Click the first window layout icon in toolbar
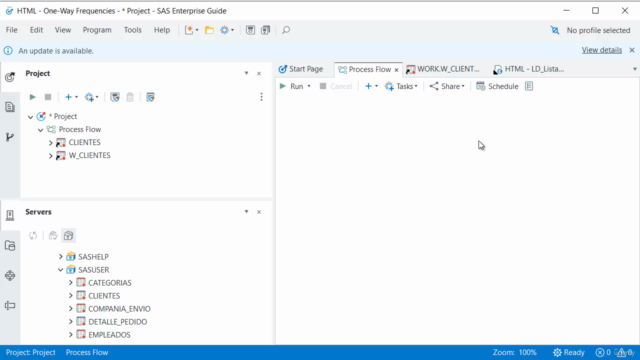The width and height of the screenshot is (640, 360). click(x=251, y=30)
